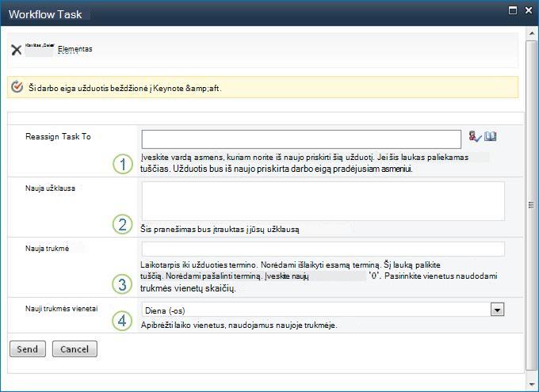Screen dimensions: 539x392
Task: Maximize the Workflow Task dialog
Action: point(513,10)
